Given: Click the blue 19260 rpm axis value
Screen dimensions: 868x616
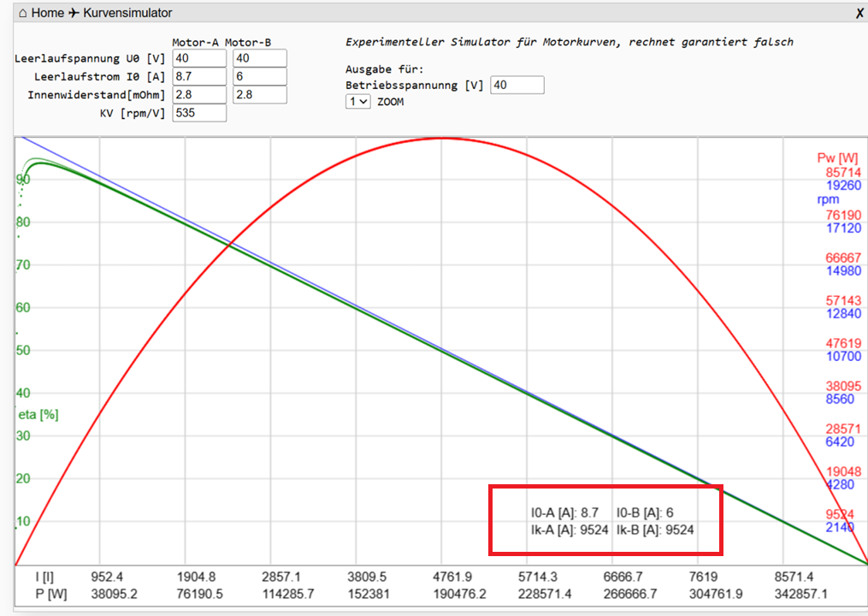Looking at the screenshot, I should point(843,185).
